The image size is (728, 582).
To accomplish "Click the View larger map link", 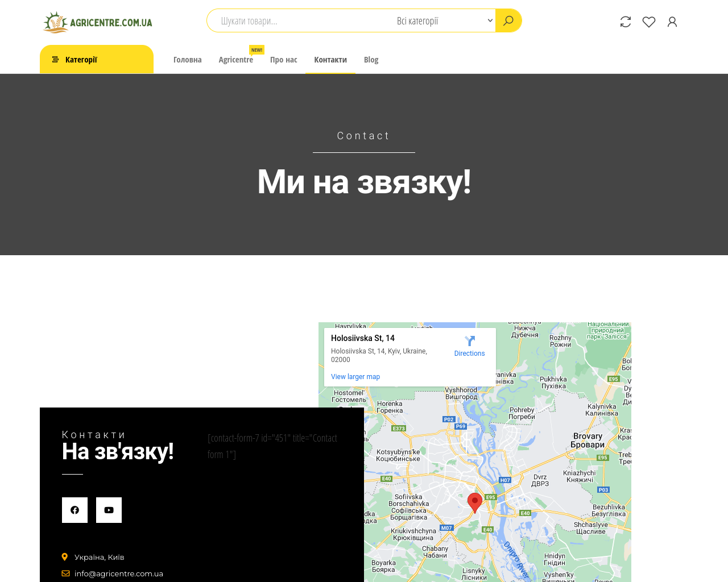I will pyautogui.click(x=355, y=377).
